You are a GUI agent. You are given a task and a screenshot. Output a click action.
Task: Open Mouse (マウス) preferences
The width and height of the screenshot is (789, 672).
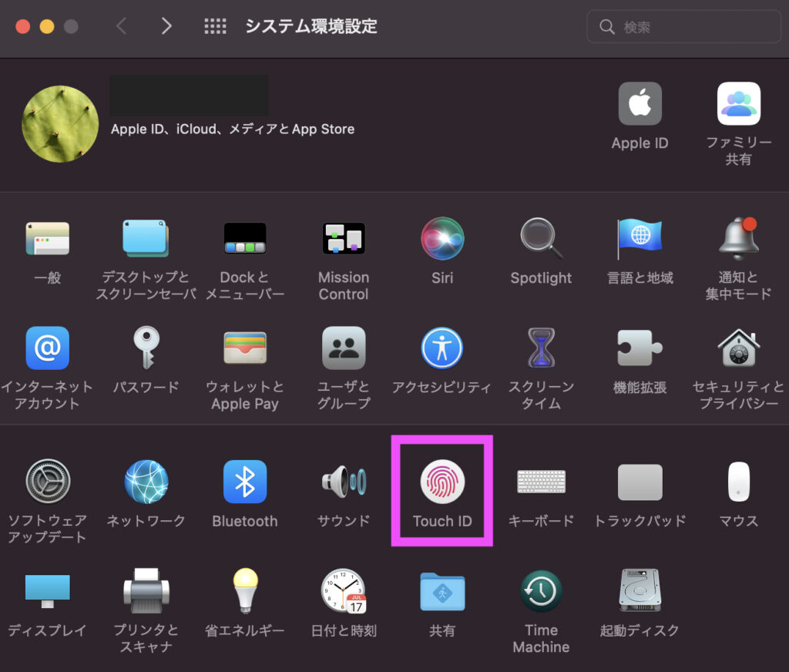pyautogui.click(x=738, y=481)
